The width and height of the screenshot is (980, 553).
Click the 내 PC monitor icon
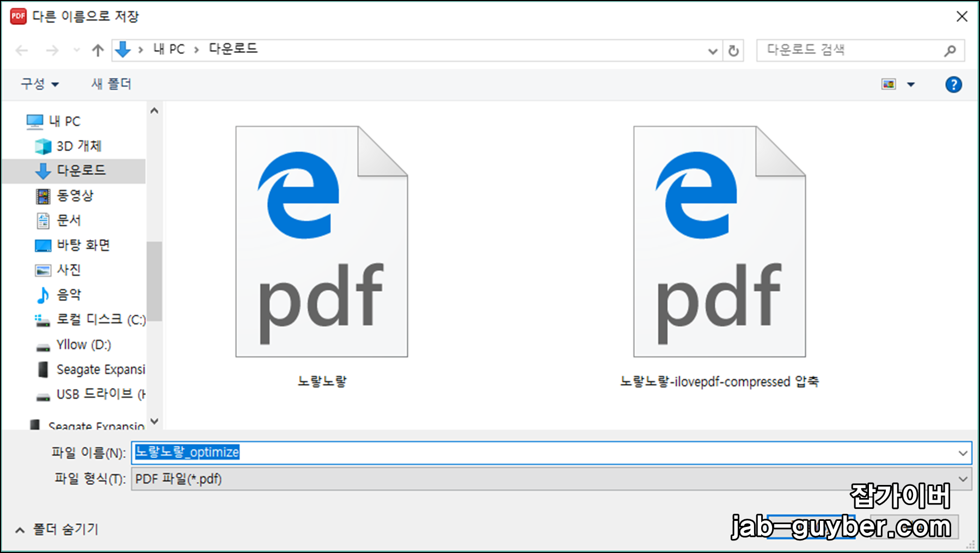click(x=35, y=121)
